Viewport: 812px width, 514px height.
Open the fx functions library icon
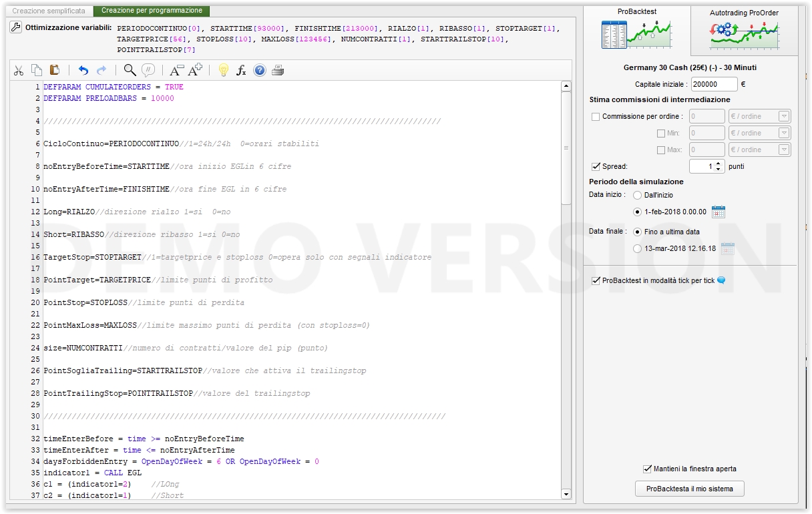pos(242,70)
